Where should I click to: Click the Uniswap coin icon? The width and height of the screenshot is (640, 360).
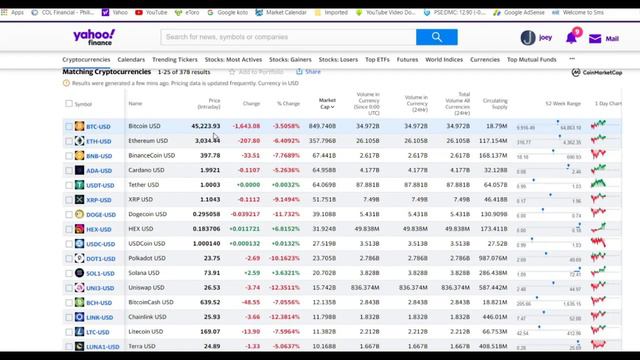[x=80, y=288]
